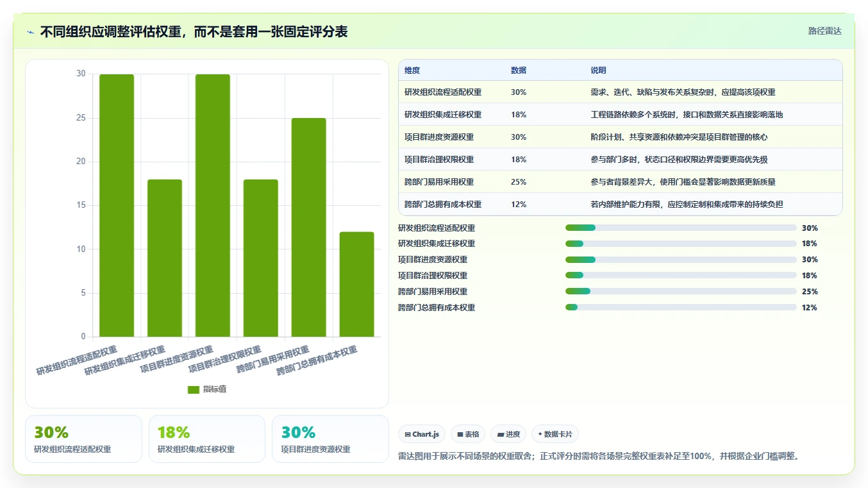Click the progress bar for 研发组织集成迁移权重
This screenshot has width=868, height=488.
click(x=681, y=244)
